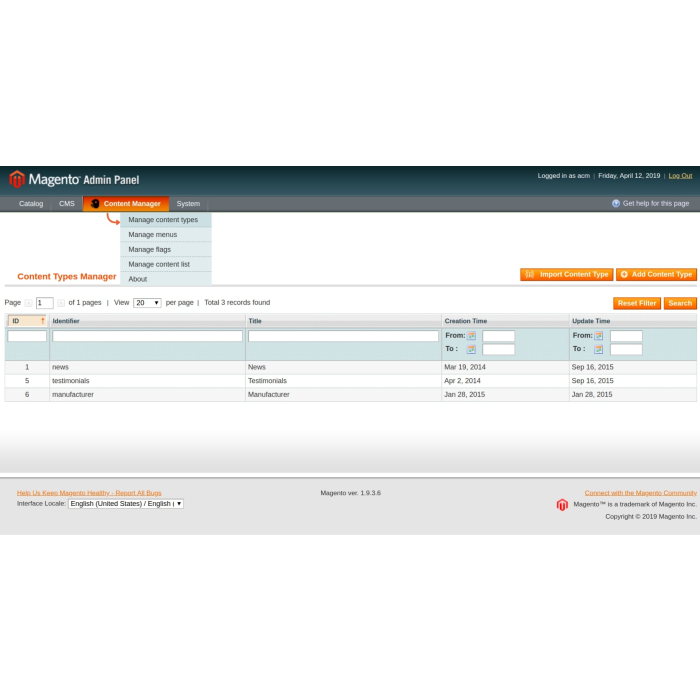Focus the ID filter field

click(27, 336)
